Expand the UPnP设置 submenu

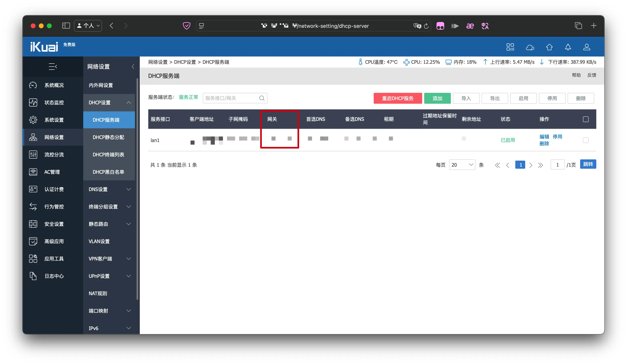(x=129, y=276)
